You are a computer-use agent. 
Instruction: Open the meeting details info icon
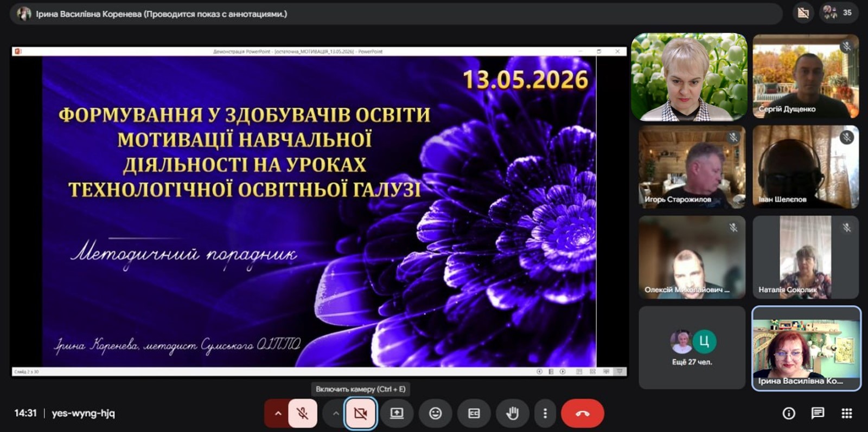point(789,414)
